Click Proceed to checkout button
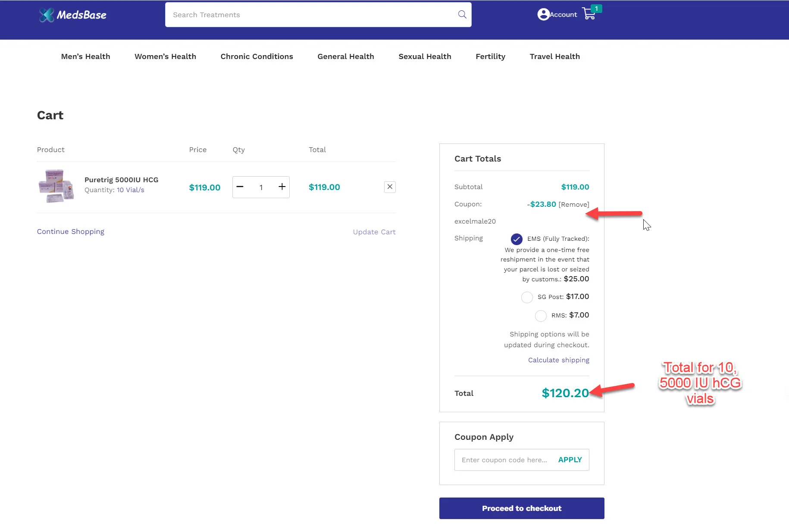Viewport: 789px width, 532px height. (522, 508)
